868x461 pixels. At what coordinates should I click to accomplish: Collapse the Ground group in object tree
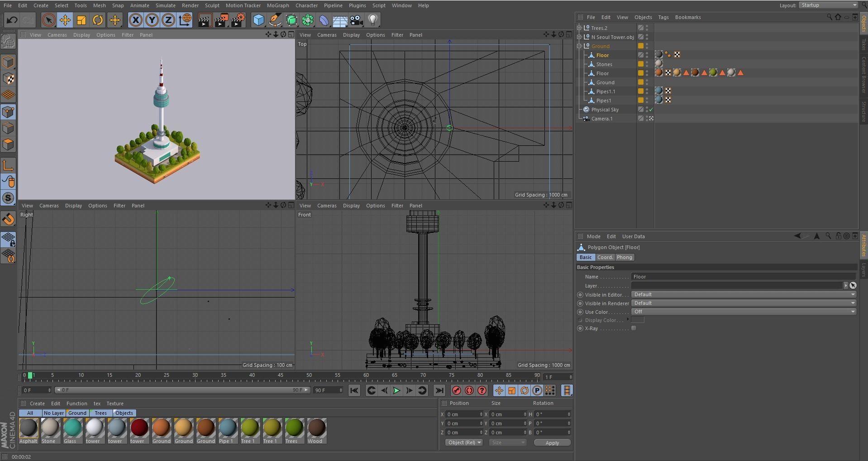pos(579,46)
